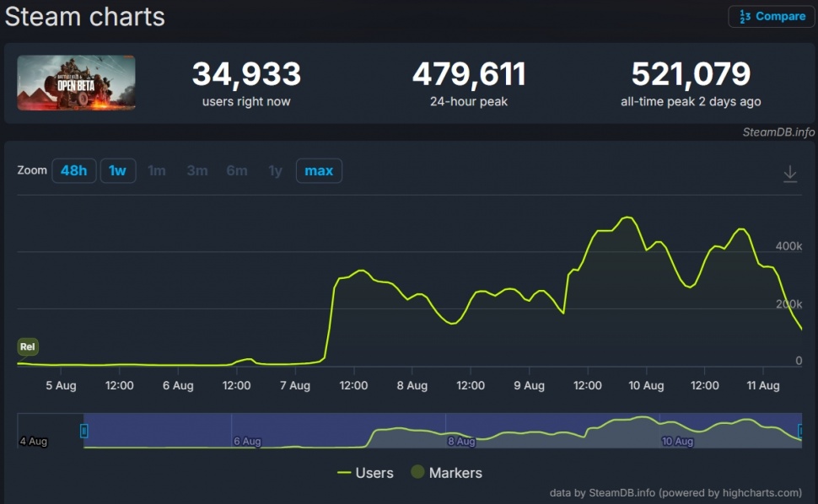This screenshot has width=818, height=504.
Task: Select the 3m zoom option
Action: point(197,170)
